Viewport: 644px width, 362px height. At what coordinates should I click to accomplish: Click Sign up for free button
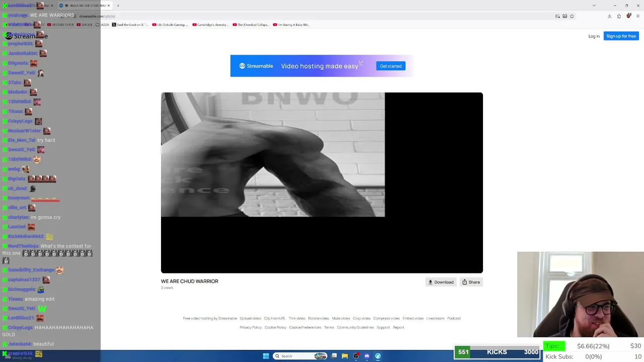click(x=621, y=36)
